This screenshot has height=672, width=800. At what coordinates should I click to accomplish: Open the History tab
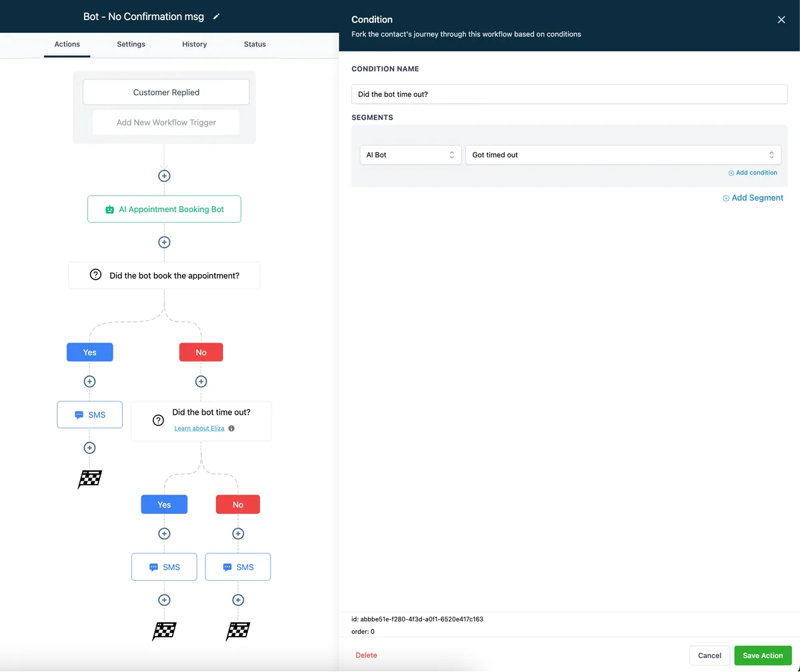pos(195,44)
